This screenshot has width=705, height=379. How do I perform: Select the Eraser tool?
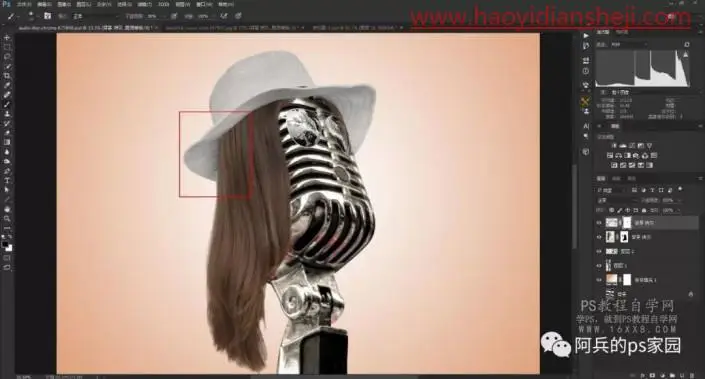pos(7,133)
